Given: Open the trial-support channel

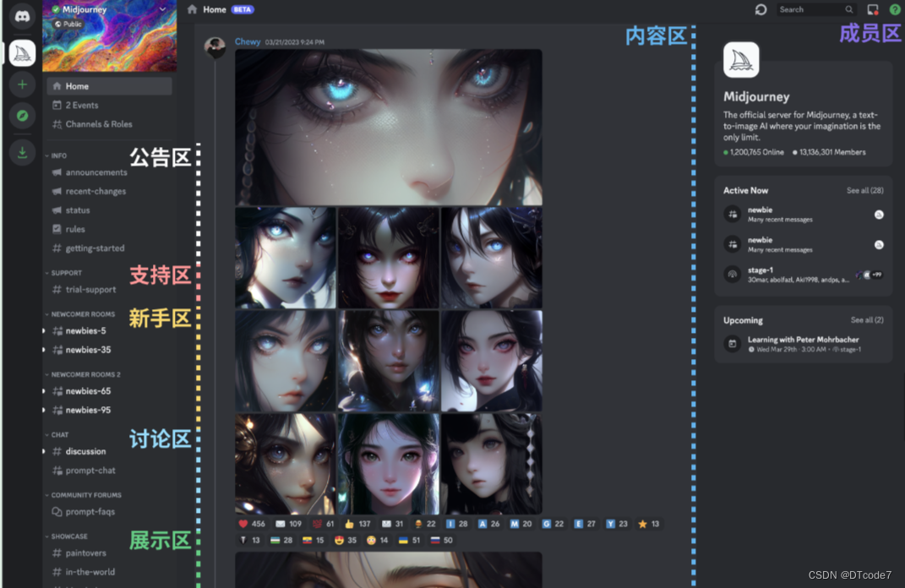Looking at the screenshot, I should [85, 289].
